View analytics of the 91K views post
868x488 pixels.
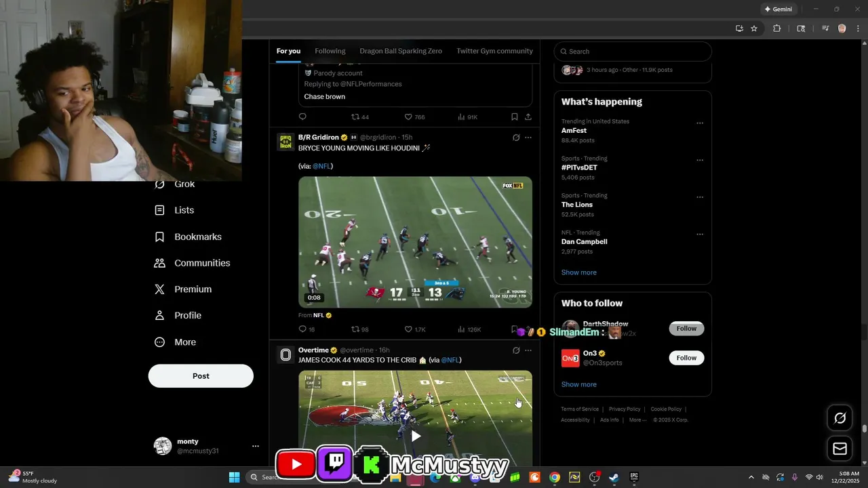coord(467,117)
